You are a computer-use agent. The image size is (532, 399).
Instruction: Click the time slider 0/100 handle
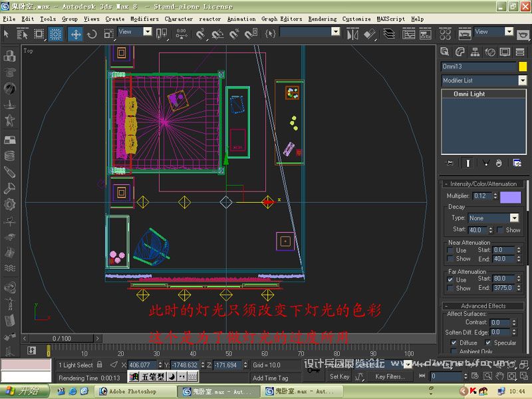[61, 338]
